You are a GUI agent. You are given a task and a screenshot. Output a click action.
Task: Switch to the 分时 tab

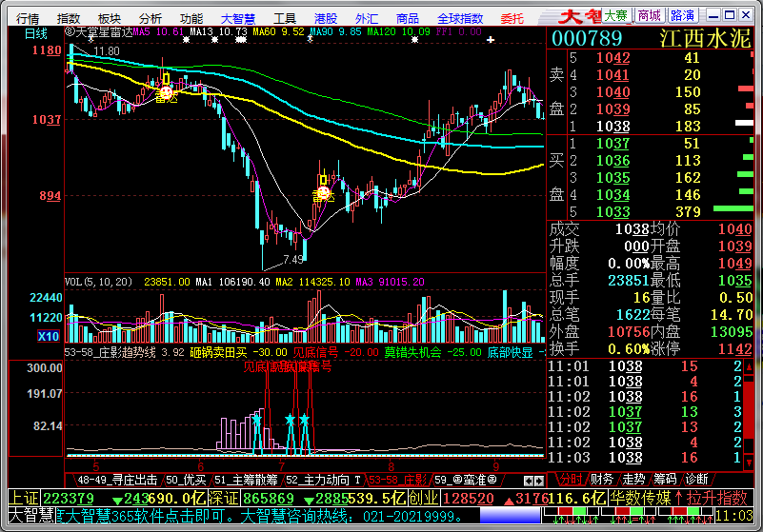click(x=570, y=480)
